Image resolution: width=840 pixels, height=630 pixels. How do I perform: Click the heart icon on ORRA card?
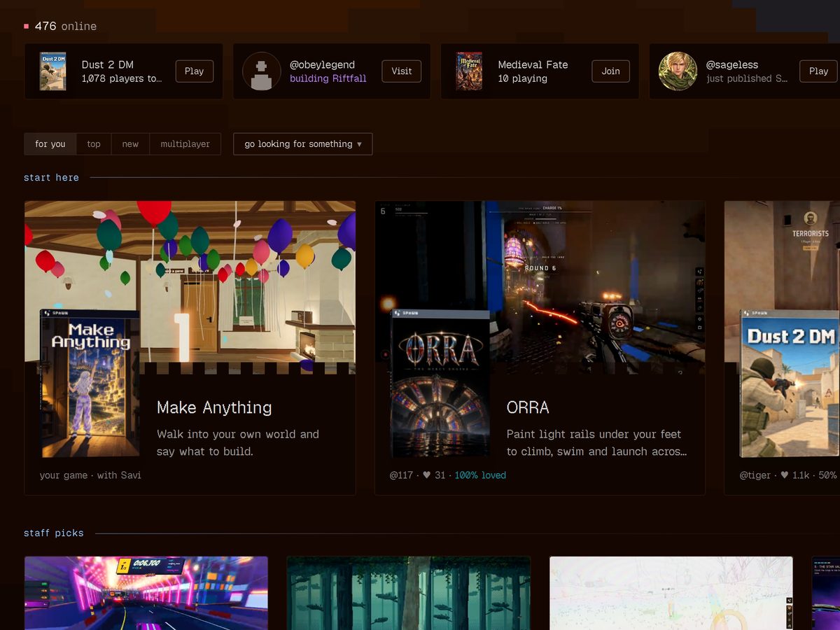click(x=426, y=475)
